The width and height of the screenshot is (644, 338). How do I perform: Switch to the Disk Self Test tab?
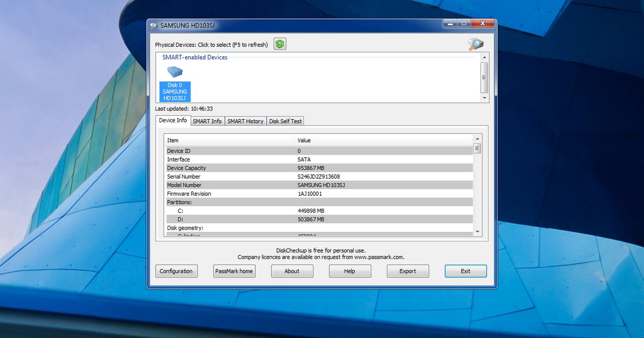(x=285, y=121)
